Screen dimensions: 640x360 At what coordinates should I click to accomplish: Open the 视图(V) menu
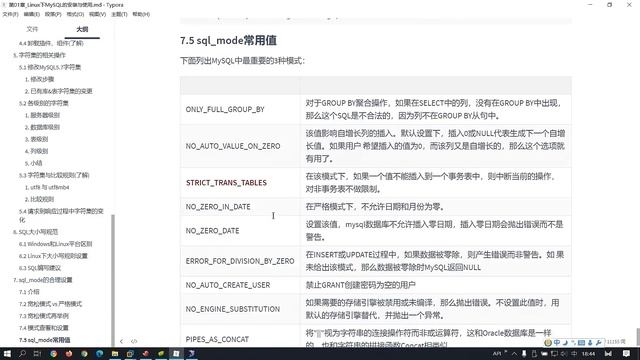[x=97, y=14]
